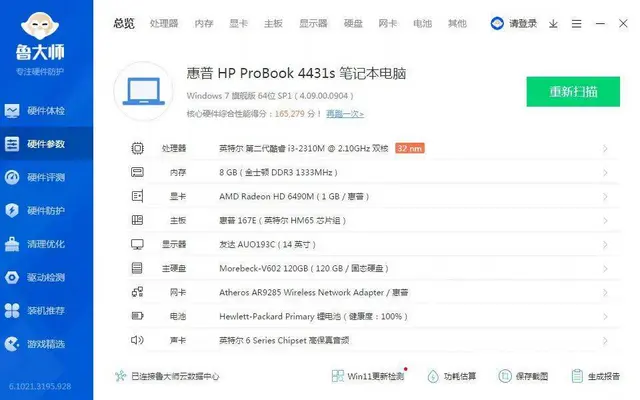
Task: Open 功耗估算 tool
Action: coord(452,376)
